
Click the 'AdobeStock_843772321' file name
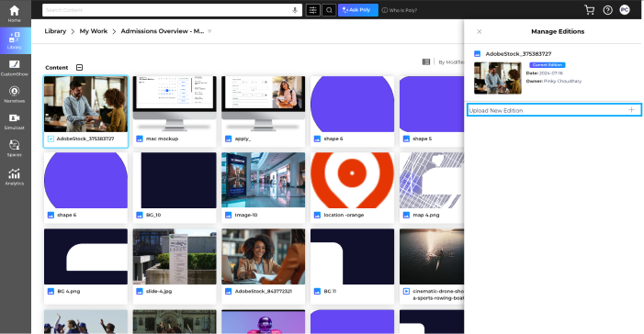(264, 291)
